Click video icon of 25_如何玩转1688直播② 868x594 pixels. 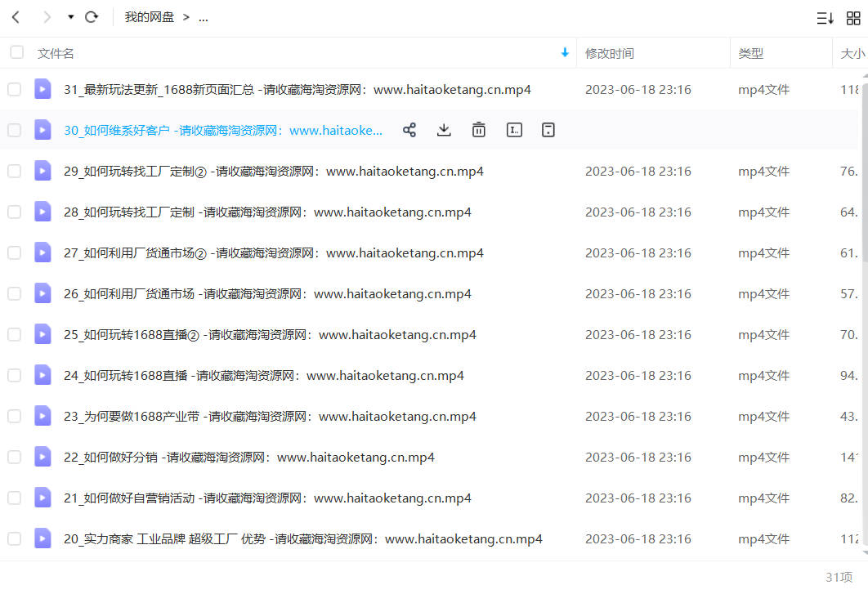43,334
